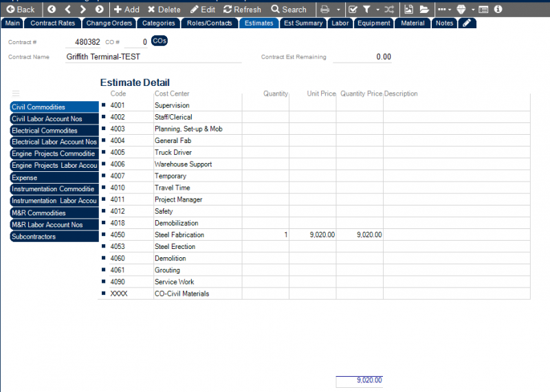Open the Change Orders tab
Screen dimensions: 550x392
[x=109, y=23]
